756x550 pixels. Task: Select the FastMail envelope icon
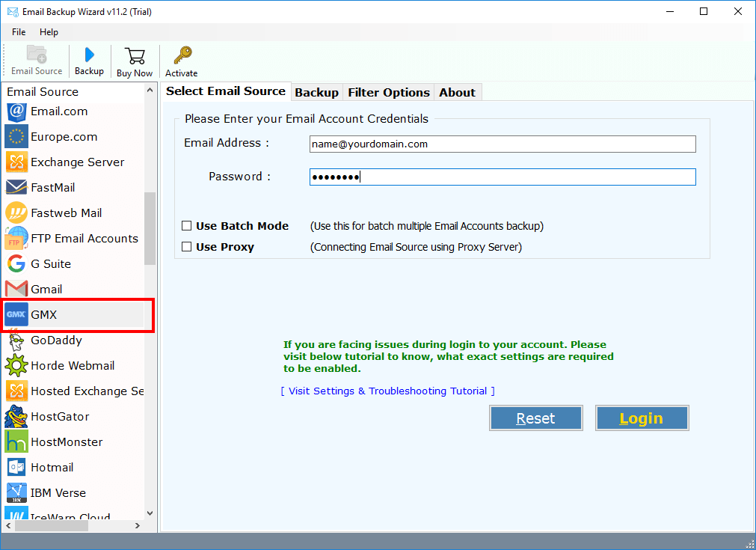click(16, 187)
